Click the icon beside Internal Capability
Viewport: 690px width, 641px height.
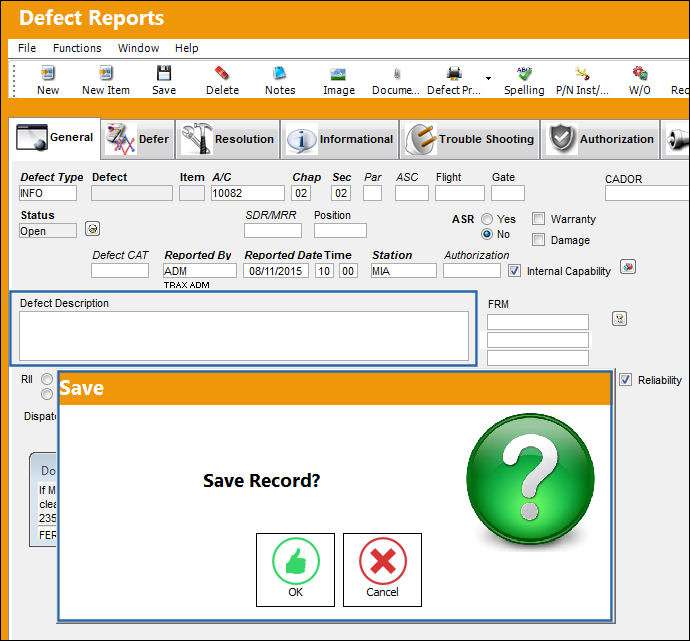coord(628,267)
